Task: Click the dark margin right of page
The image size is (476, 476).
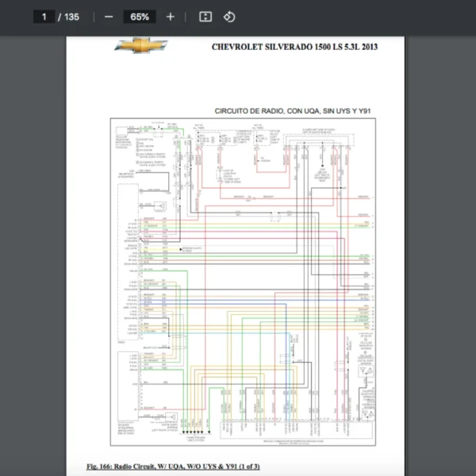Action: (440, 254)
